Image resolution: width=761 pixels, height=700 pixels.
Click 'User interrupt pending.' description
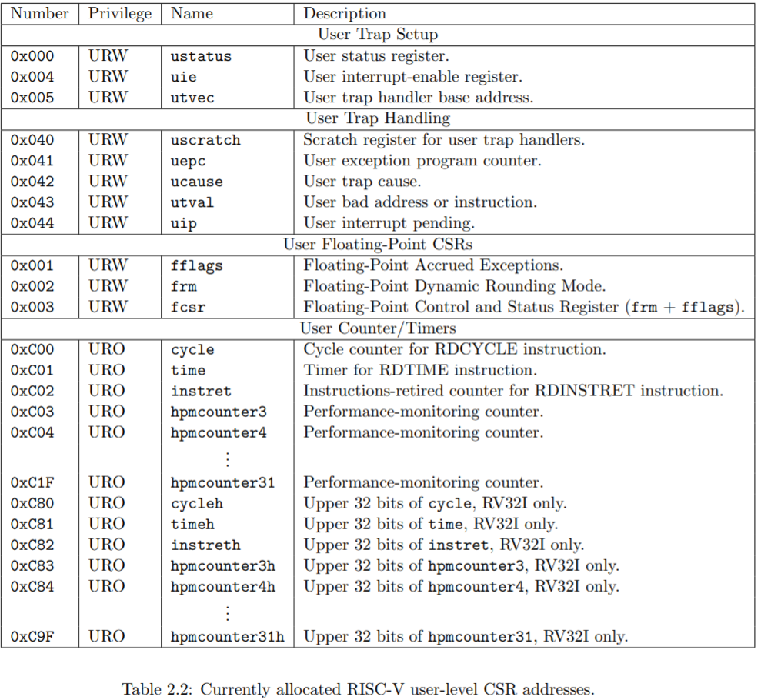[389, 224]
